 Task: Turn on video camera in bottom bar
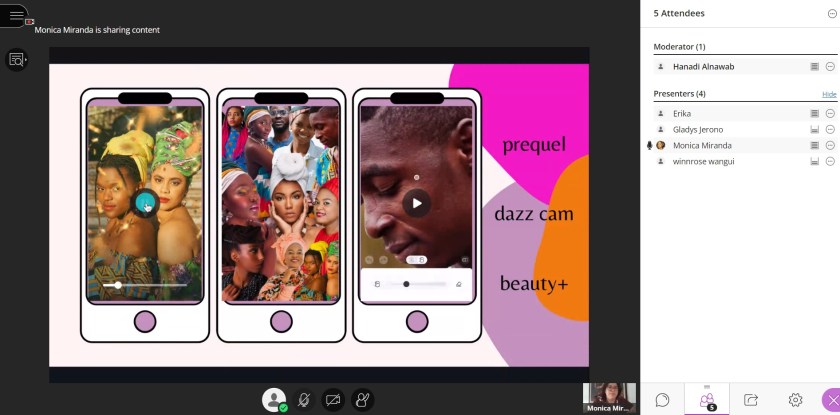[x=333, y=399]
